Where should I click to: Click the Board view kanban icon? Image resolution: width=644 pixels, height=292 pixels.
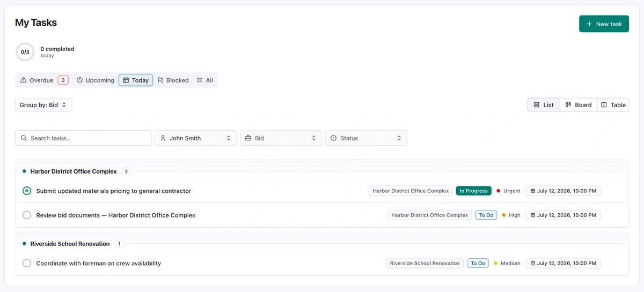click(x=568, y=105)
